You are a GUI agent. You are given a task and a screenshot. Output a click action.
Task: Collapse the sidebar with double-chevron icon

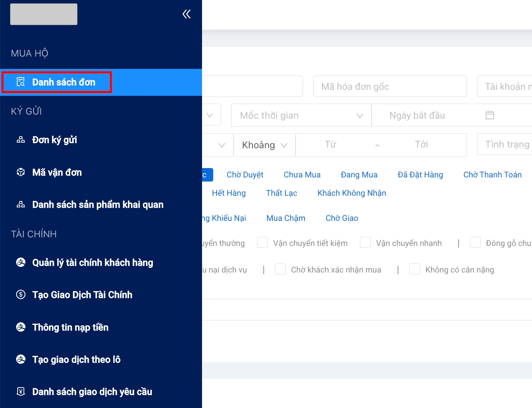tap(186, 14)
